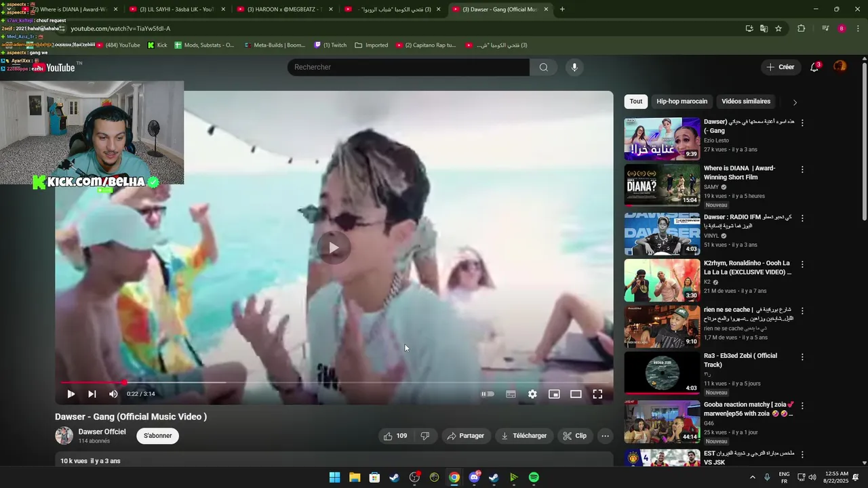Click the Partager share button
The width and height of the screenshot is (868, 488).
(465, 436)
